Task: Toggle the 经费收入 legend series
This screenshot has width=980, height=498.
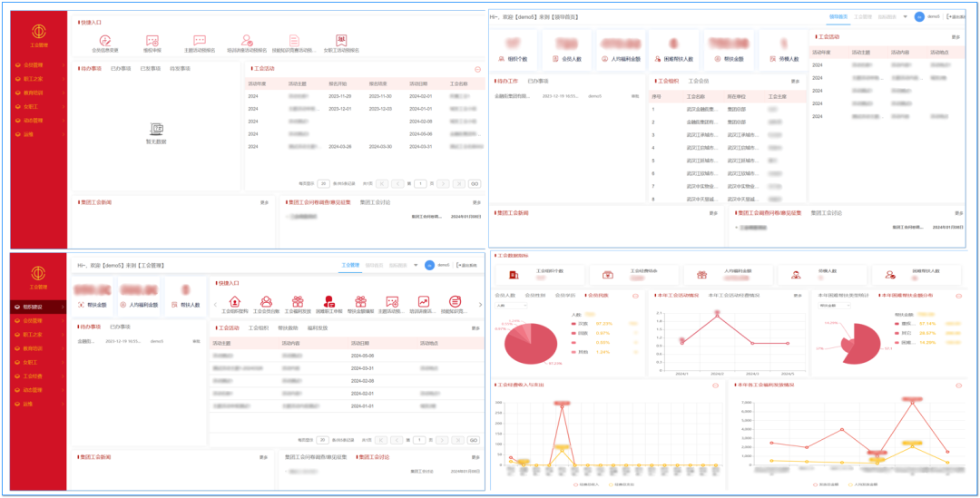Action: [584, 483]
